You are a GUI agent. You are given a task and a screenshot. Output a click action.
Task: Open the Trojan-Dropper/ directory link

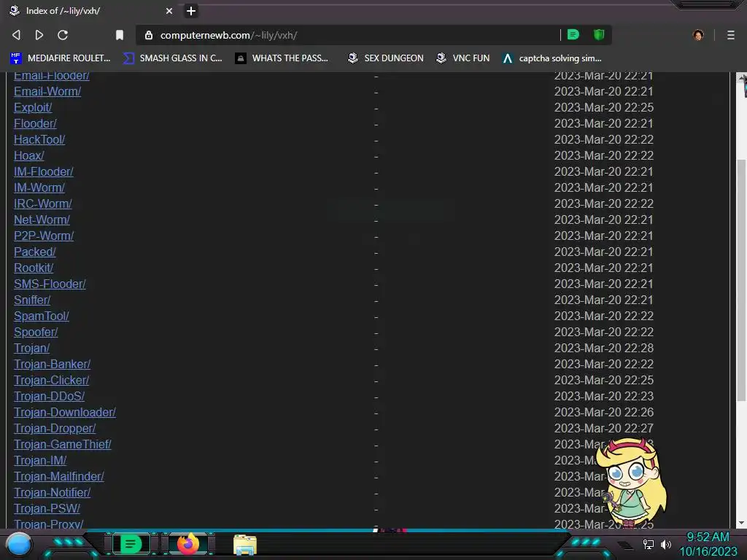pyautogui.click(x=55, y=429)
